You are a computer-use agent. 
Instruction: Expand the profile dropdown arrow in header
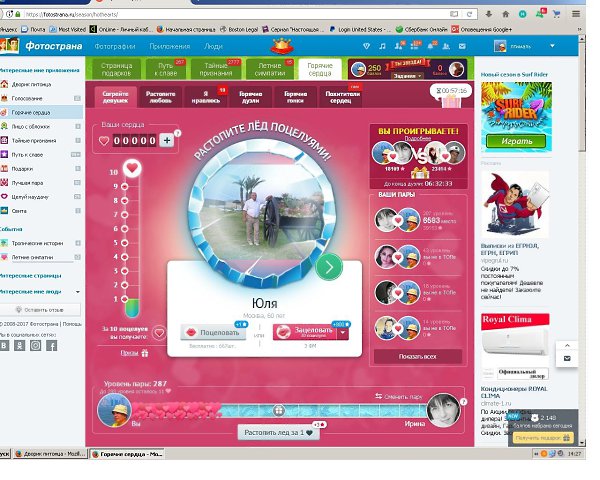pos(552,46)
